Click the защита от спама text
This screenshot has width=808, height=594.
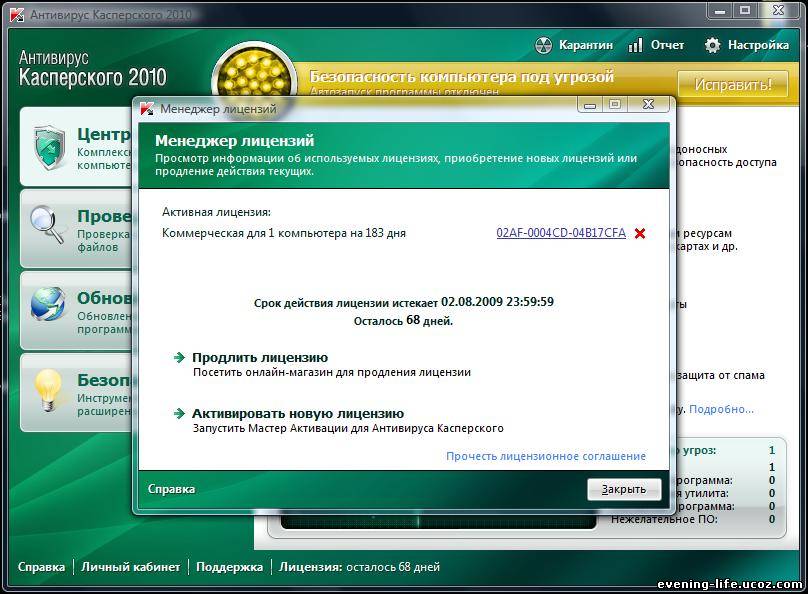click(720, 376)
